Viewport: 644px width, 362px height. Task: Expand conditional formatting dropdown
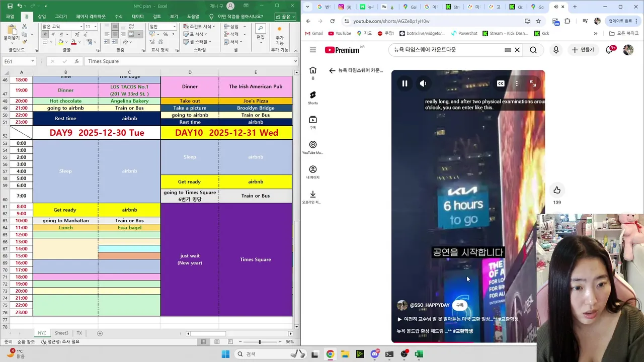213,27
